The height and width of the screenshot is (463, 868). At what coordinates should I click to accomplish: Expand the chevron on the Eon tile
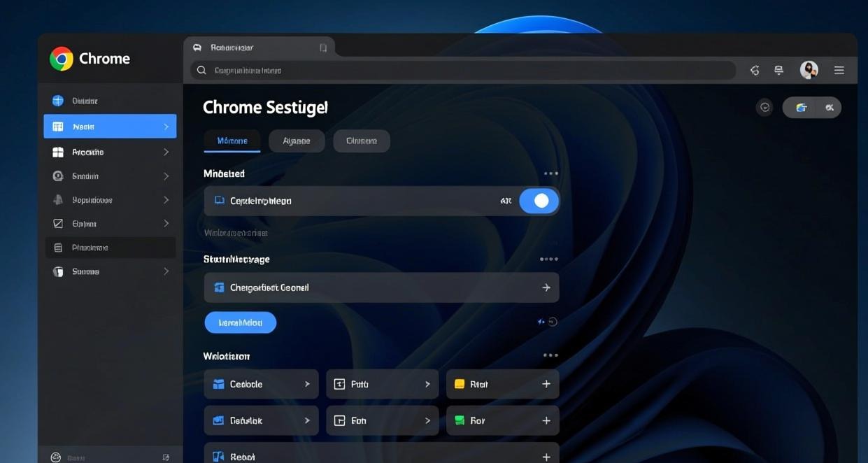427,420
